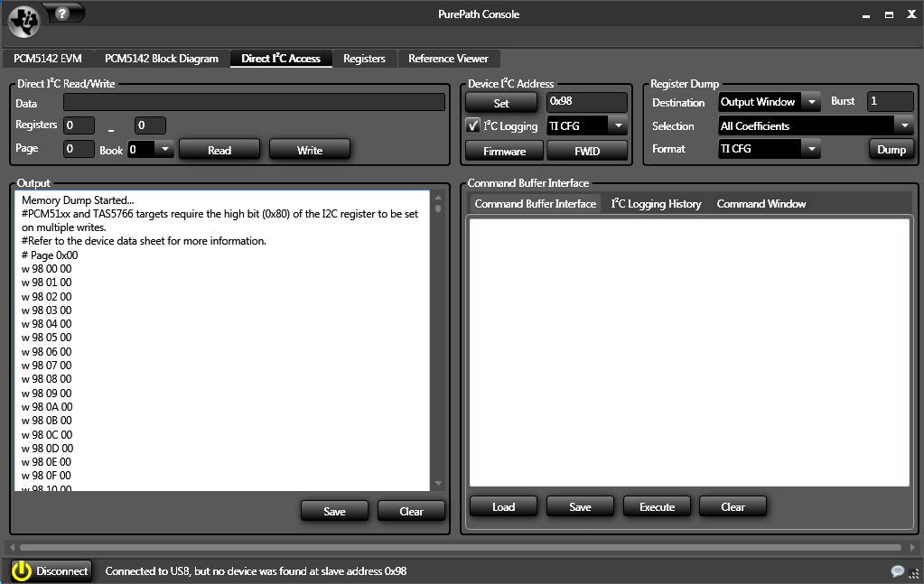Screen dimensions: 924x584
Task: Click the Output panel scroll down arrow
Action: [438, 483]
